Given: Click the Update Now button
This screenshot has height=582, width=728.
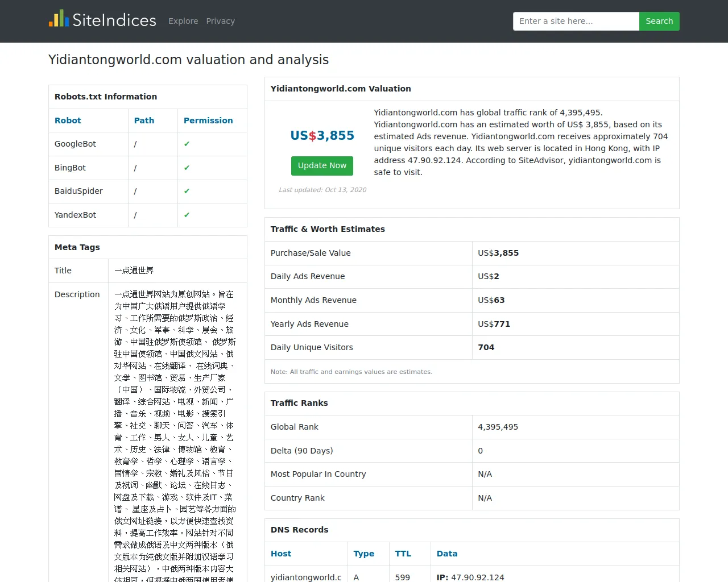Looking at the screenshot, I should pyautogui.click(x=322, y=165).
